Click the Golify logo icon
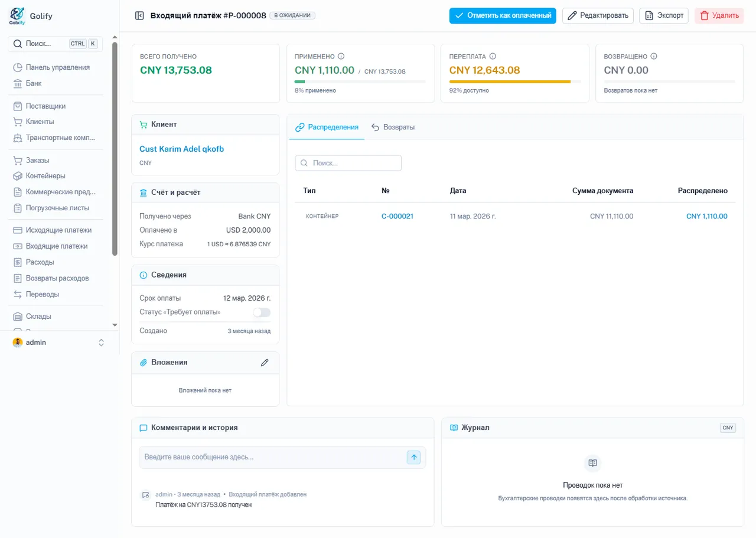The height and width of the screenshot is (538, 756). pos(17,16)
